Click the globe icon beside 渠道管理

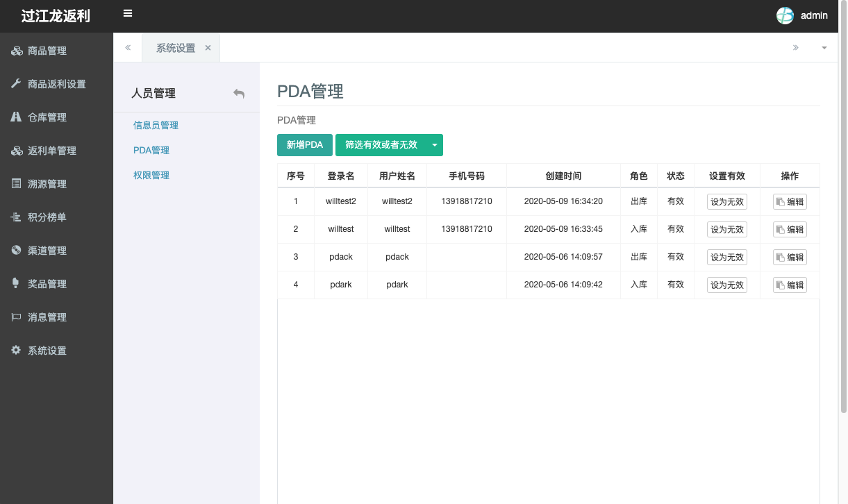16,251
